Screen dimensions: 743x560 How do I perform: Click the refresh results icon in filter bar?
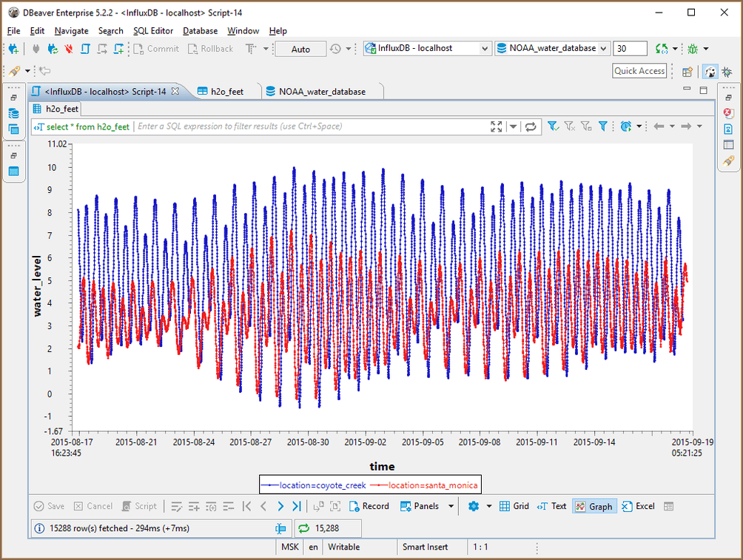click(x=531, y=126)
